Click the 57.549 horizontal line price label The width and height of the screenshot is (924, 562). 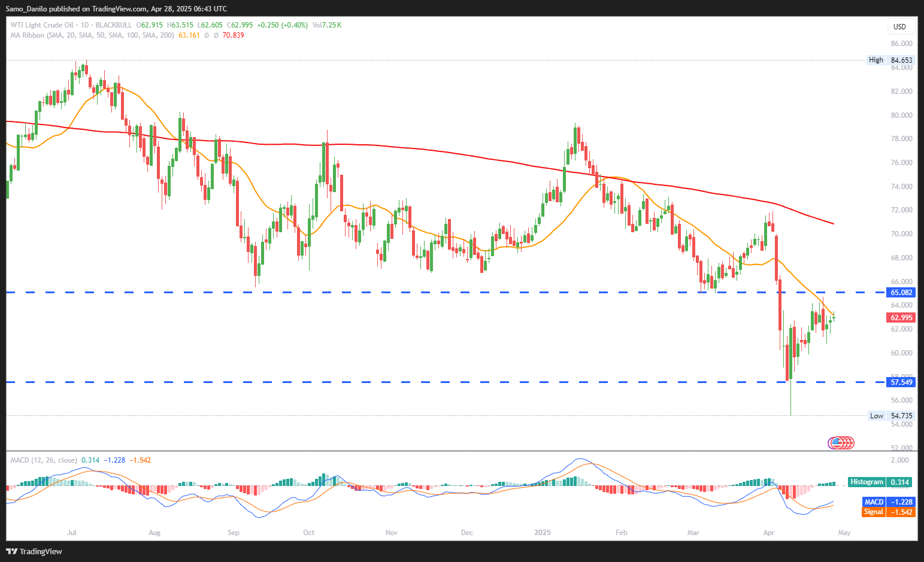[x=901, y=382]
